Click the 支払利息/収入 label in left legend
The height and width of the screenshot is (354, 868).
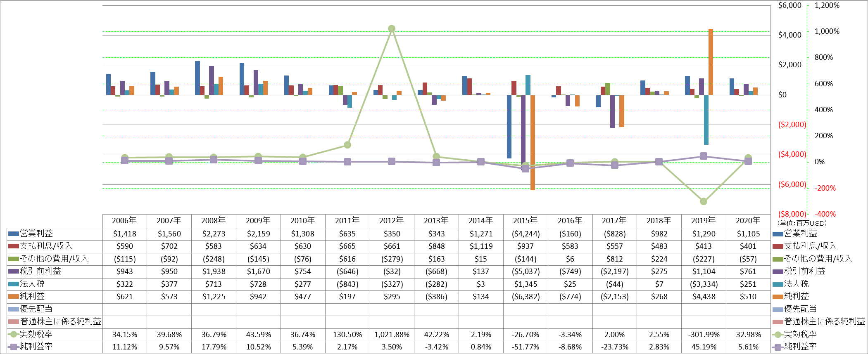pos(46,246)
